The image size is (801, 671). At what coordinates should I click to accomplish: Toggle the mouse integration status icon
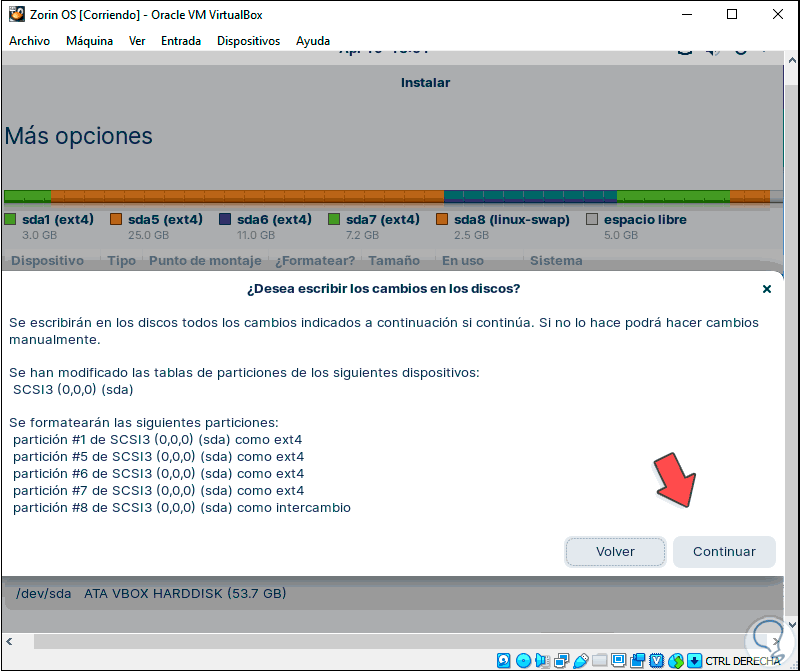pyautogui.click(x=676, y=661)
